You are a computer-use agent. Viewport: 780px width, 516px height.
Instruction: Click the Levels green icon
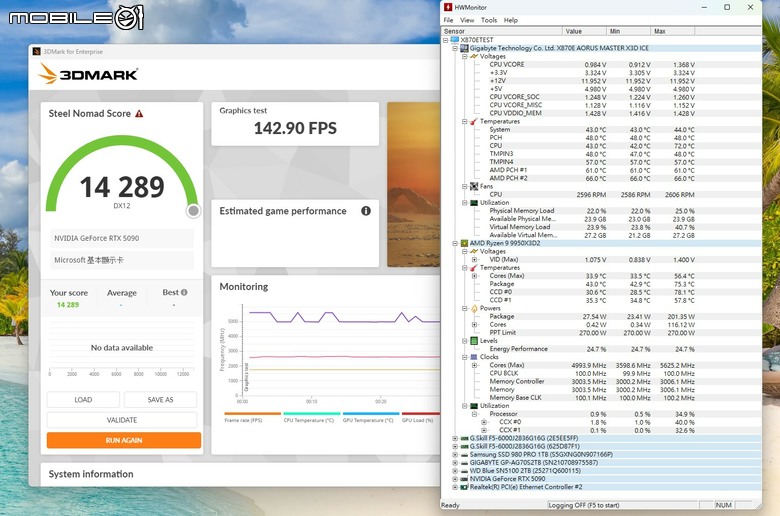[474, 341]
